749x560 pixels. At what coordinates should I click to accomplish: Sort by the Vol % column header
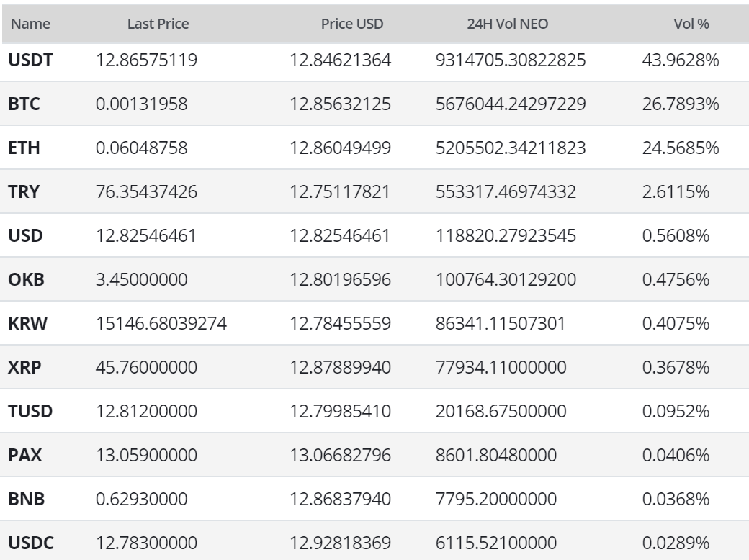coord(691,24)
